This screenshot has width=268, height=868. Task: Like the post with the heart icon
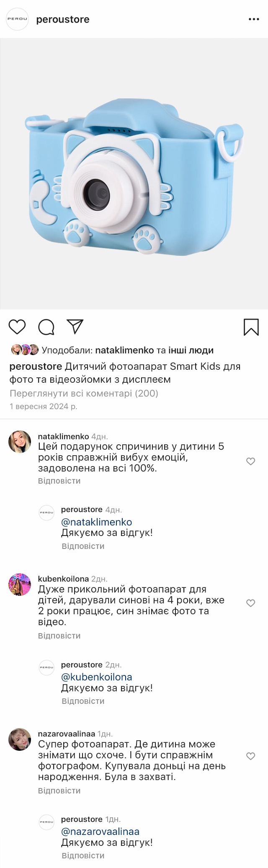tap(17, 327)
